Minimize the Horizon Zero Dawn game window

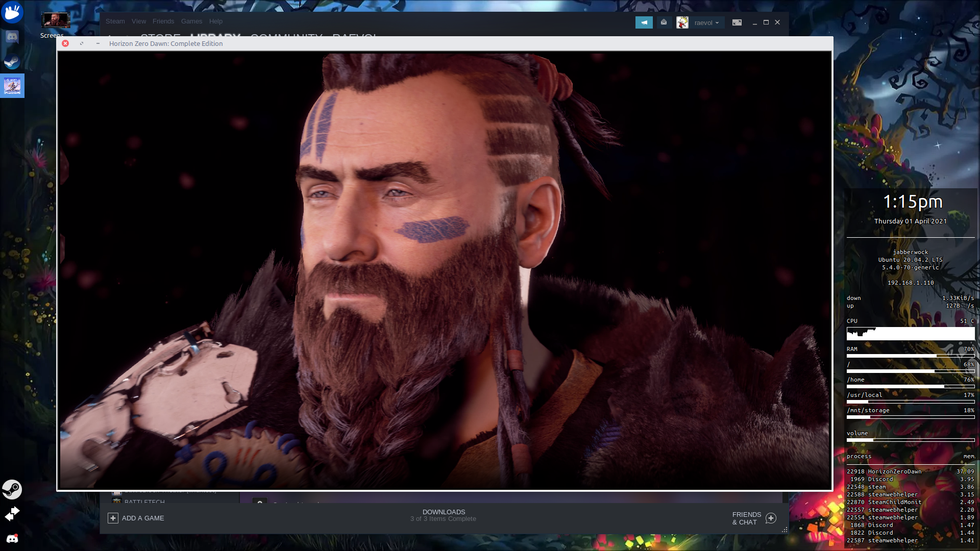pos(98,43)
